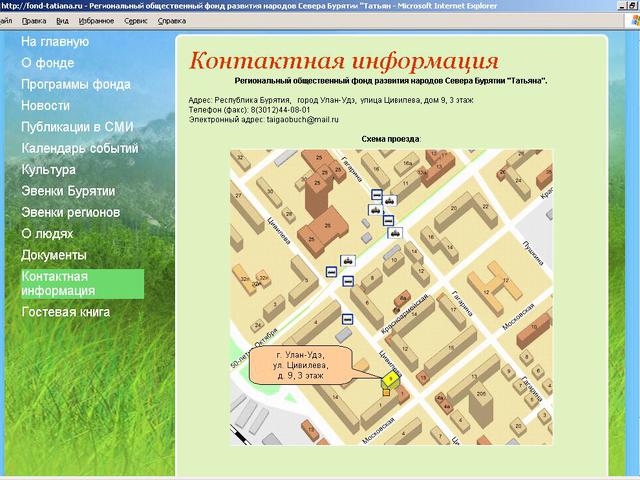The height and width of the screenshot is (480, 640).
Task: Click the taxi icon beside building 11
Action: pyautogui.click(x=390, y=200)
